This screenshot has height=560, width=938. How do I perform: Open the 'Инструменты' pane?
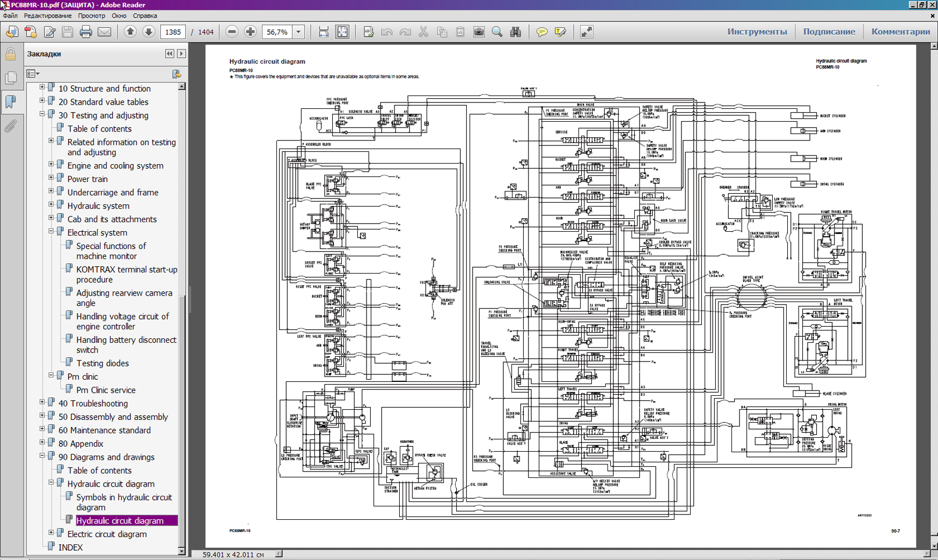[757, 32]
